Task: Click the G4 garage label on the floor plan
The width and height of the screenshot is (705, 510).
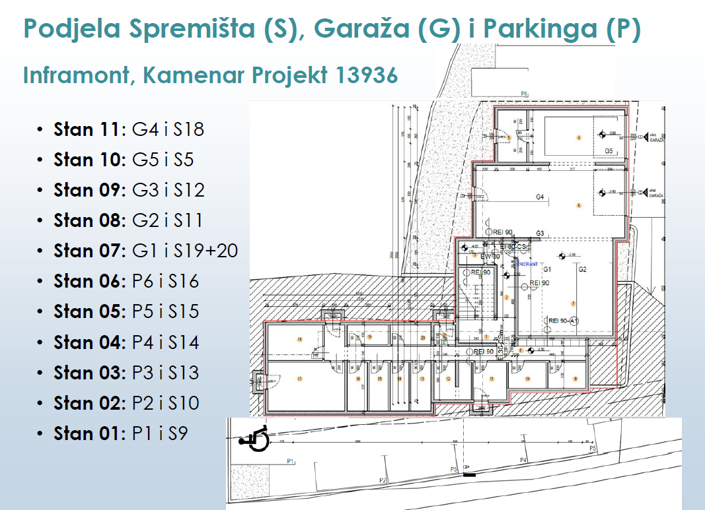Action: 540,197
